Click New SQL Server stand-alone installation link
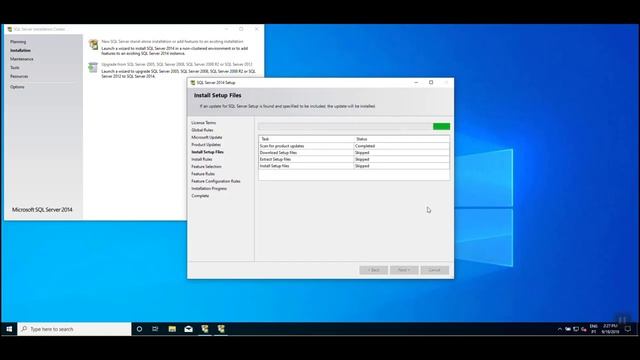Image resolution: width=640 pixels, height=360 pixels. point(172,42)
